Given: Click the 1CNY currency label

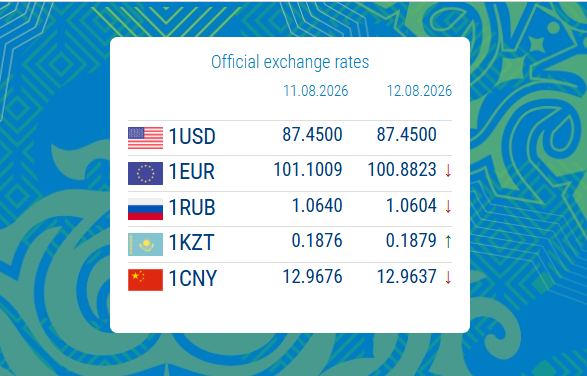Looking at the screenshot, I should coord(193,279).
